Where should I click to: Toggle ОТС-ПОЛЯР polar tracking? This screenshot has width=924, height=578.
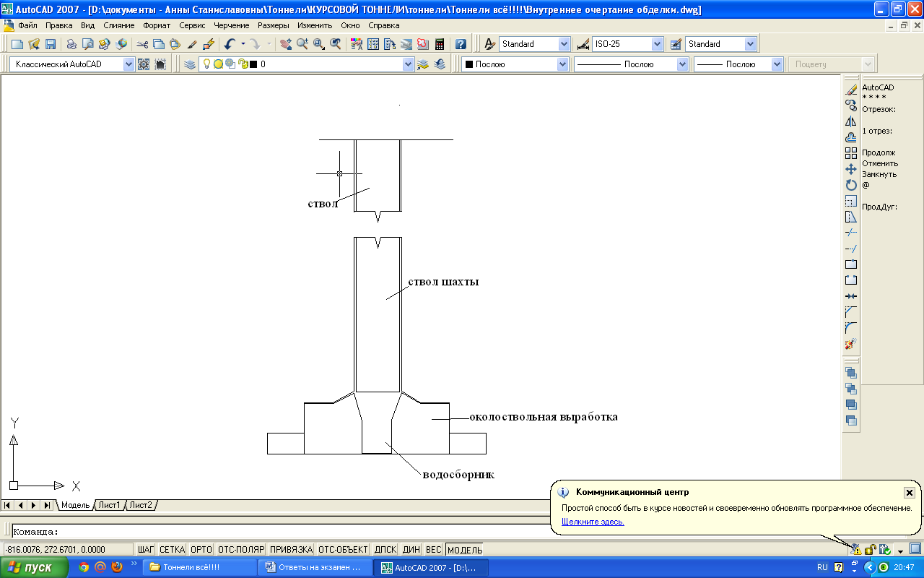[x=241, y=550]
